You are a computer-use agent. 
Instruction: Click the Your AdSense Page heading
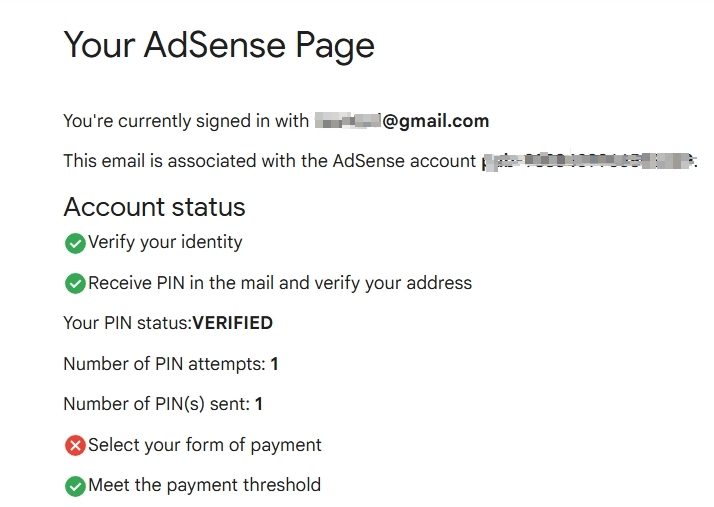[219, 45]
